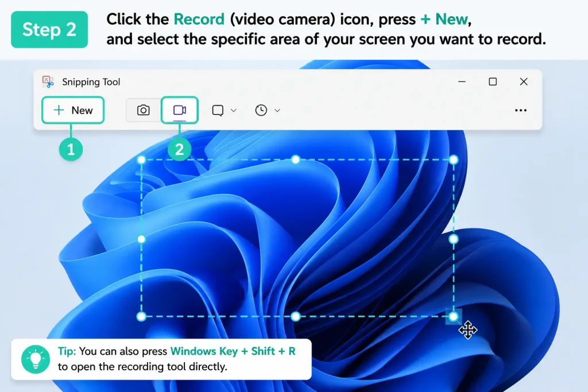Click the bottom-left selection handle

(141, 317)
